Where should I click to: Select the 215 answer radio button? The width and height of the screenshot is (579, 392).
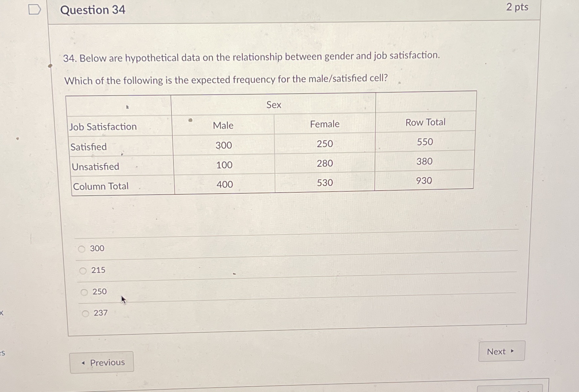pyautogui.click(x=83, y=271)
